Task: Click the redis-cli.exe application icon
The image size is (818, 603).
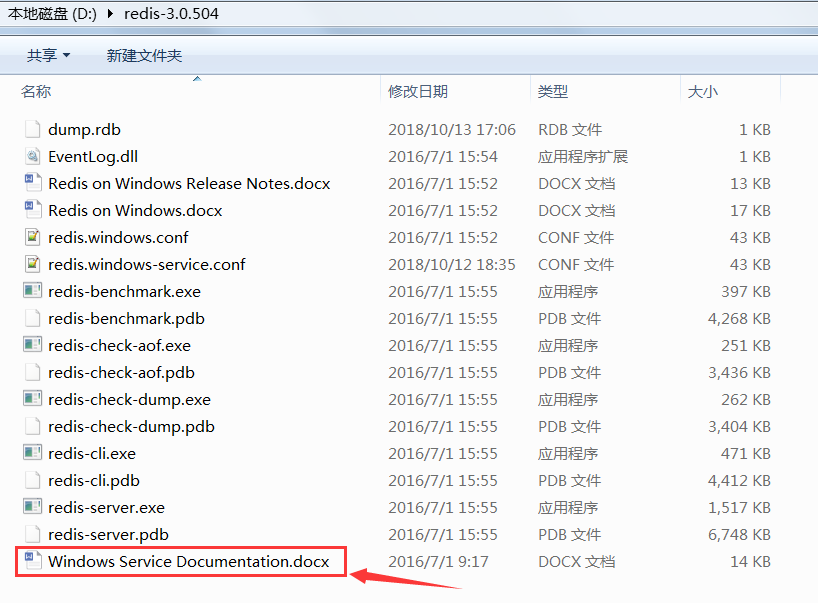Action: click(x=32, y=453)
